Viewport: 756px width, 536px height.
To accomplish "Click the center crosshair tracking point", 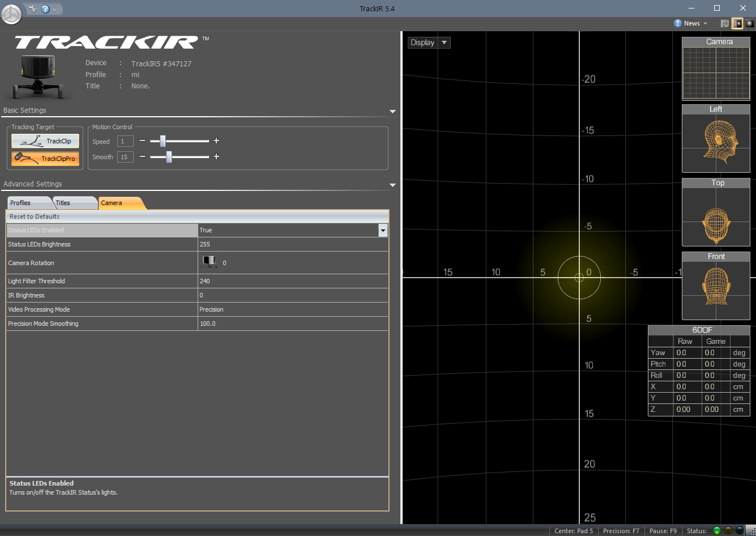I will tap(579, 277).
